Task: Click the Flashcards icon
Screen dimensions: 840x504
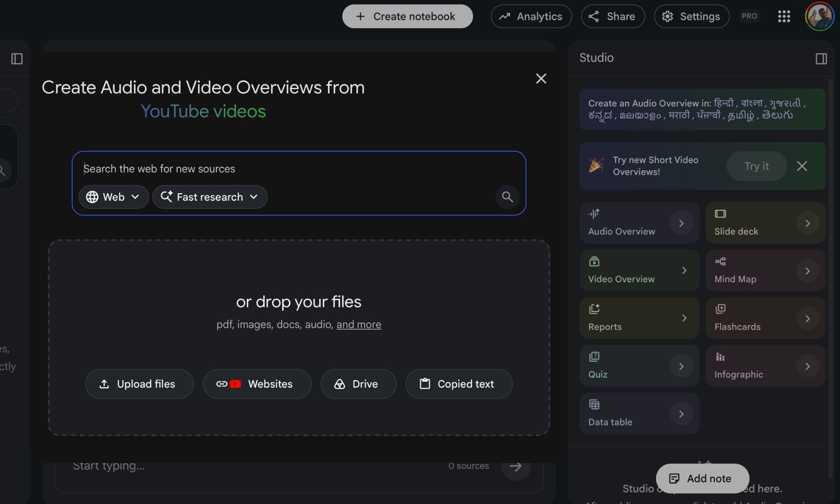Action: 720,309
